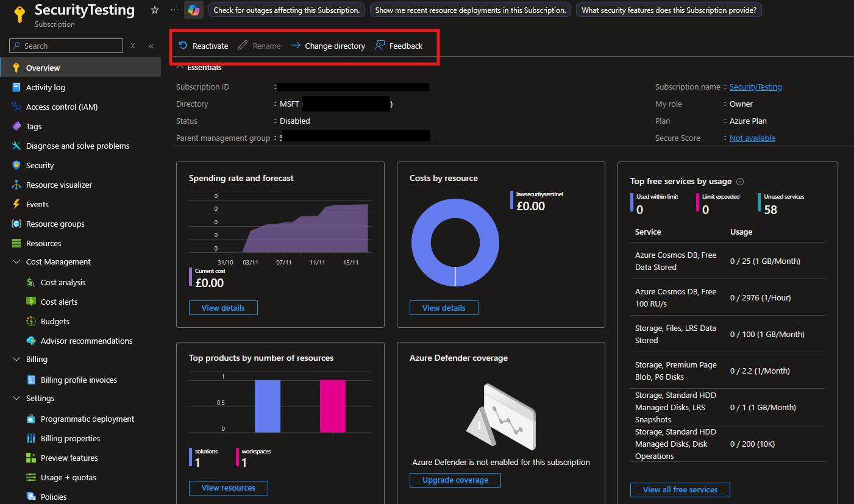Click the Programmatic deployment icon
The image size is (854, 504).
coord(31,419)
